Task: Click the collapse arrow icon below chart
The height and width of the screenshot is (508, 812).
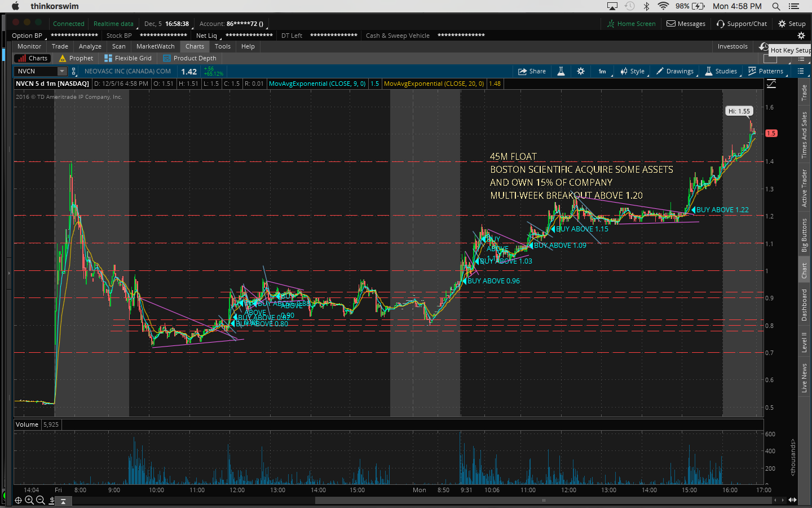Action: (63, 501)
